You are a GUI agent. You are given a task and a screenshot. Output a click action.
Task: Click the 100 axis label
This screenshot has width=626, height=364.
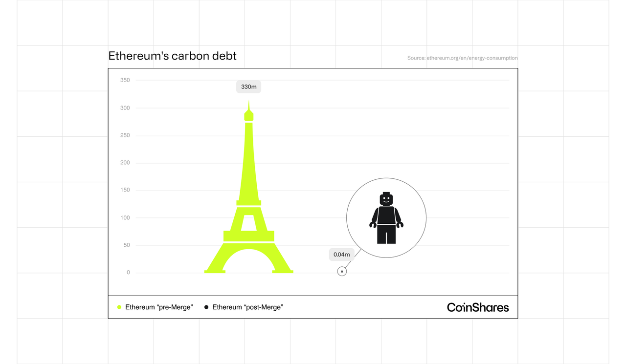(125, 218)
